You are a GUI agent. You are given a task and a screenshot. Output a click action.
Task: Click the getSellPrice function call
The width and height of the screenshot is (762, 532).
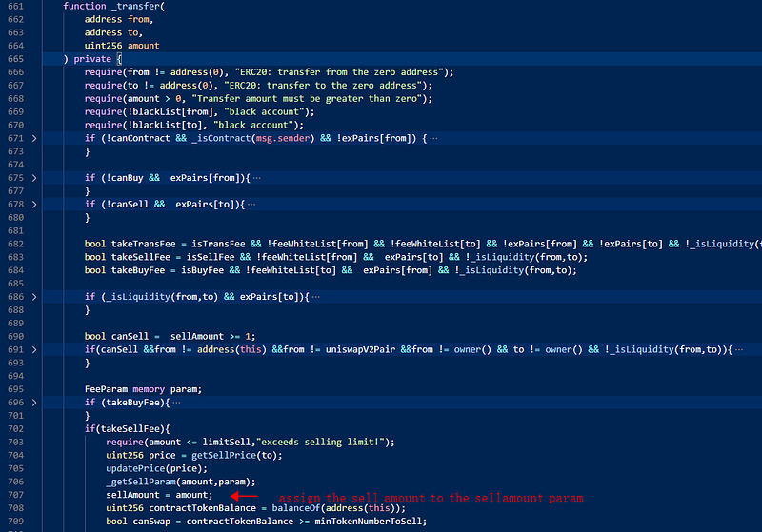pyautogui.click(x=209, y=456)
